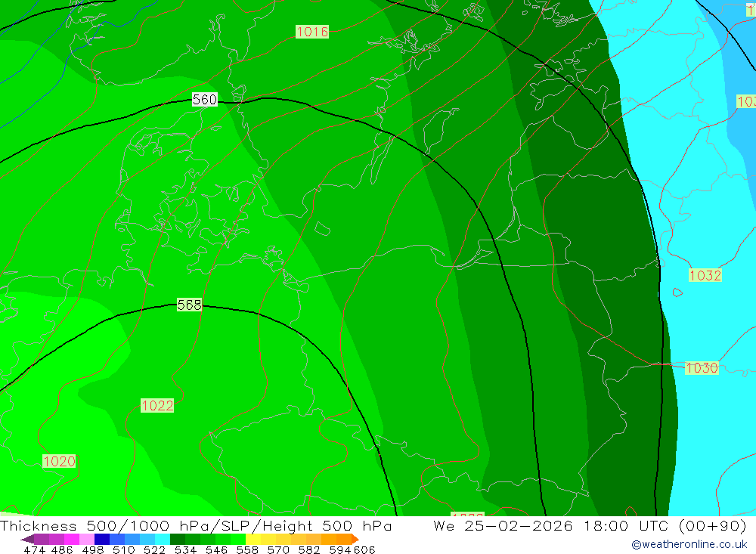Click the weatheronline.co.uk copyright link

coord(689,544)
